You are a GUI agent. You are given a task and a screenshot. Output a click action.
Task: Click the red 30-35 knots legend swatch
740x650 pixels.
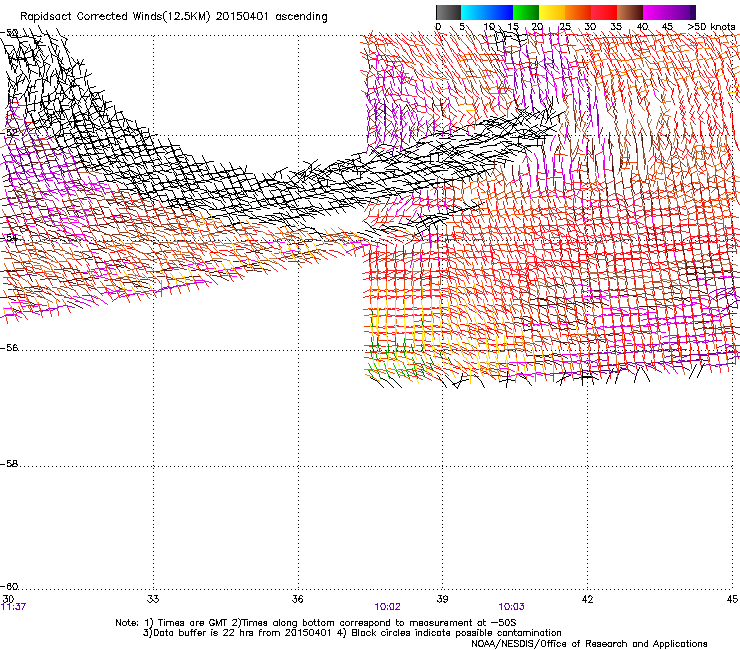604,12
